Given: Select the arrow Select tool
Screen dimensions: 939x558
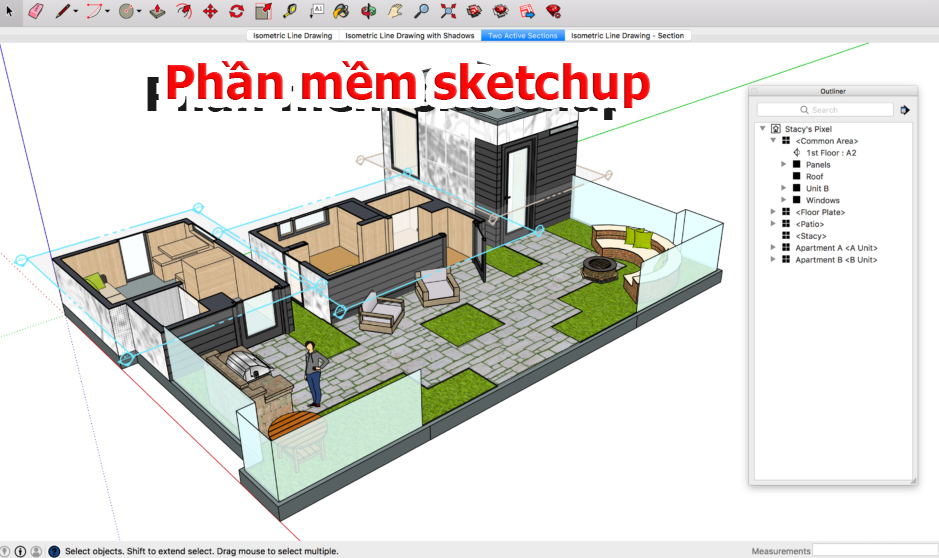Looking at the screenshot, I should tap(10, 11).
